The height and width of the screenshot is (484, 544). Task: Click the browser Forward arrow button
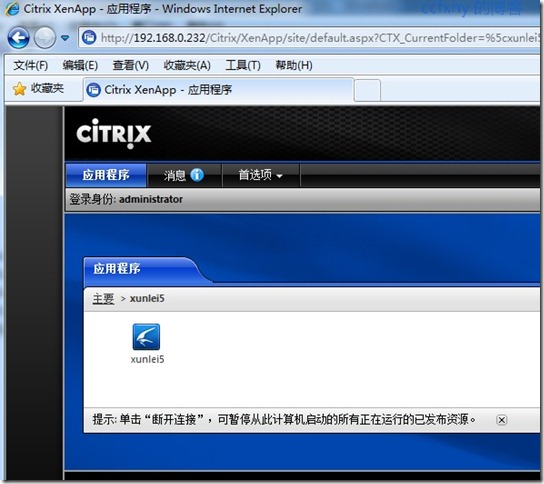click(x=45, y=38)
